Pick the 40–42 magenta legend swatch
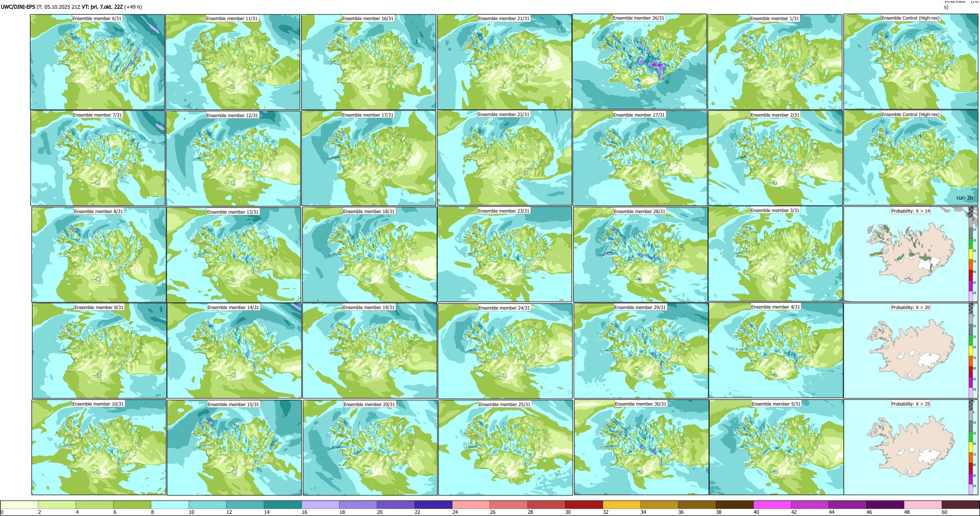This screenshot has width=980, height=516. tap(772, 505)
